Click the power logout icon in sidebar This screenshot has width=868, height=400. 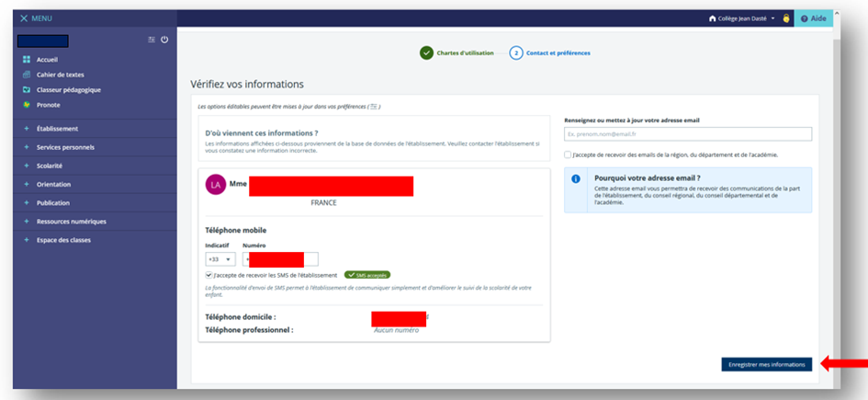164,40
